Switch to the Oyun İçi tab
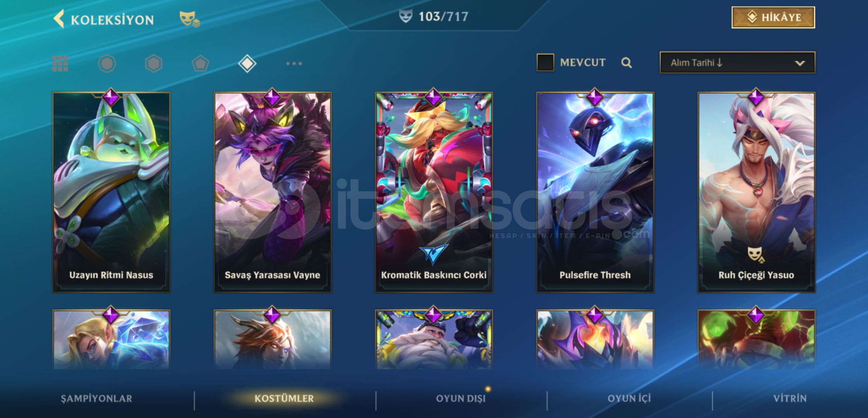 point(629,399)
